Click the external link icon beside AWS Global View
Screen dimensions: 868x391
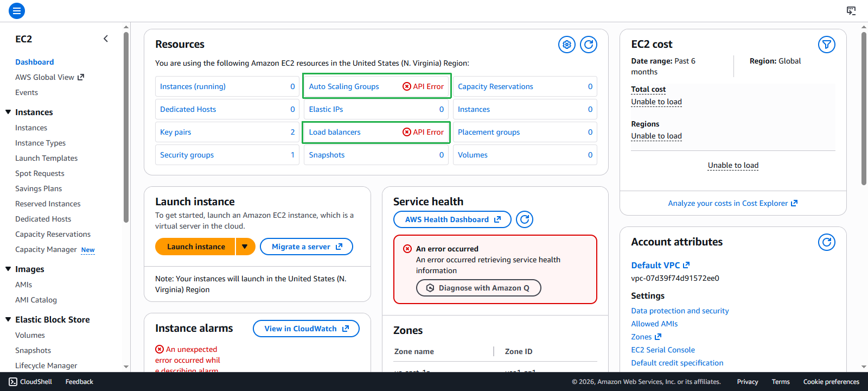tap(81, 77)
